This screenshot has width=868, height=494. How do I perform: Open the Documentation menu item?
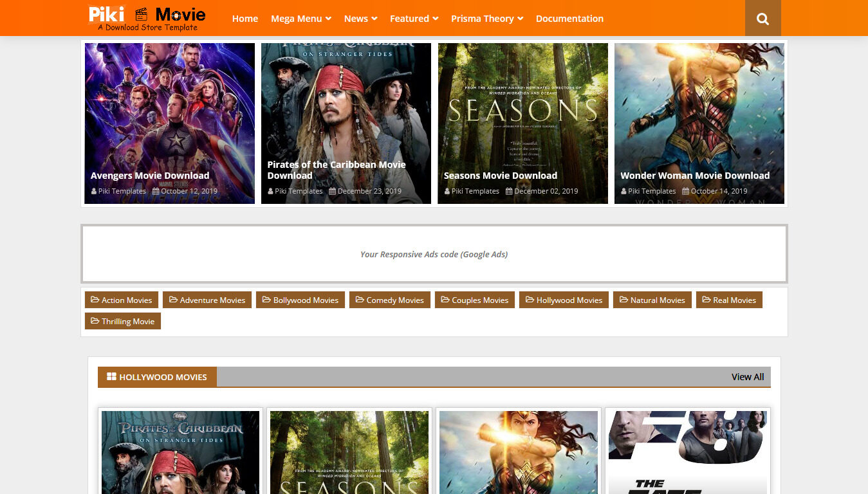coord(569,19)
